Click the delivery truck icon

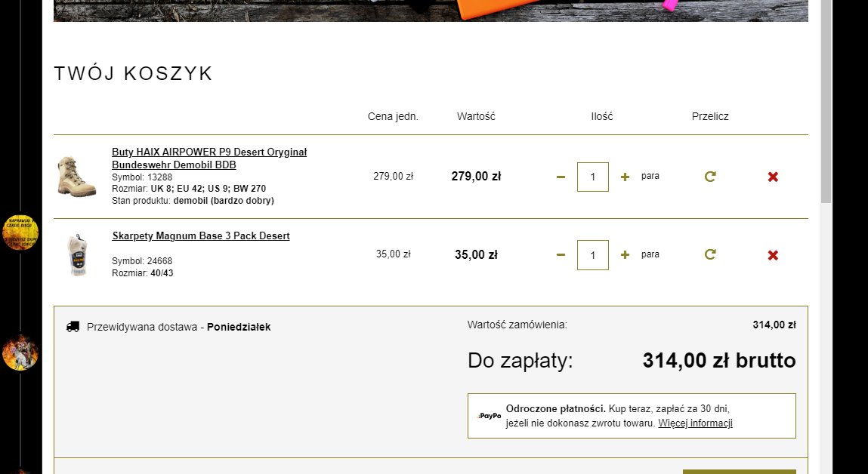73,327
